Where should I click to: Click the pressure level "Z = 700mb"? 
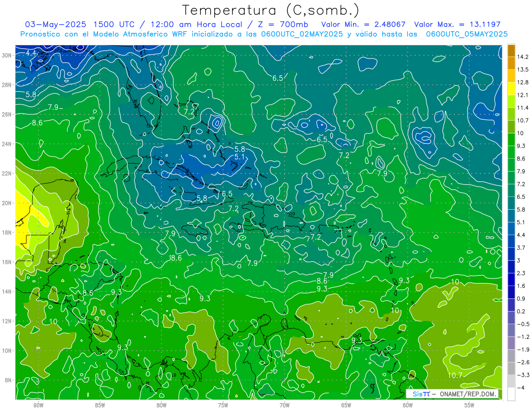tap(282, 24)
